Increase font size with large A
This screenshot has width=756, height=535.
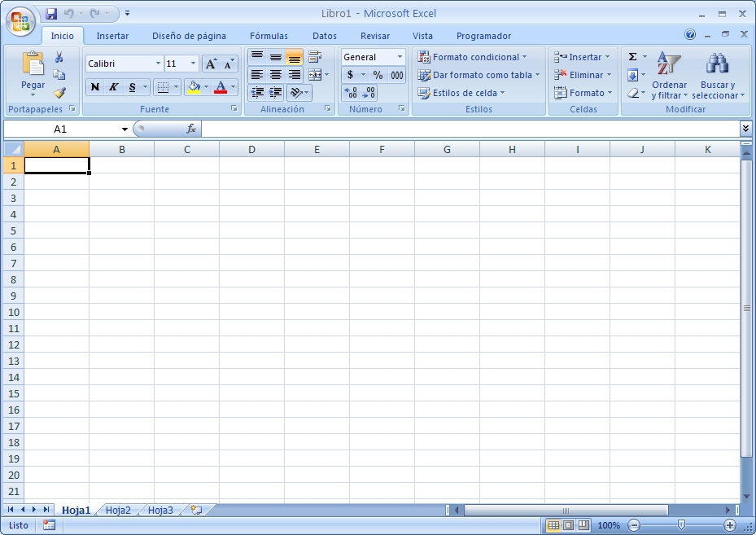pyautogui.click(x=211, y=64)
